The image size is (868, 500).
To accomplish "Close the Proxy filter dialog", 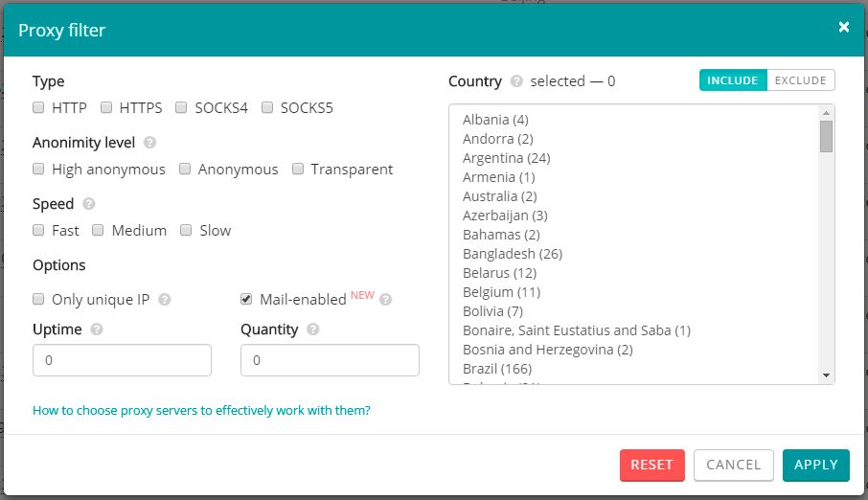I will (x=844, y=27).
